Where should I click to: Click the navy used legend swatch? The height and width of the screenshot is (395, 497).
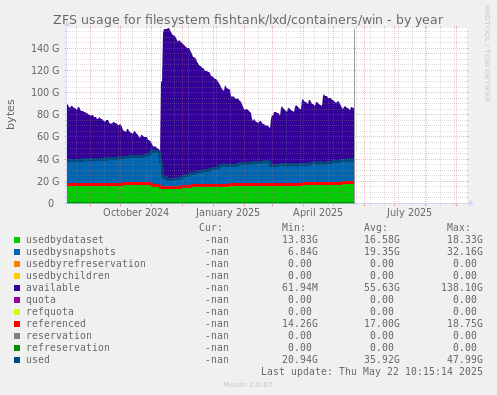pyautogui.click(x=17, y=360)
